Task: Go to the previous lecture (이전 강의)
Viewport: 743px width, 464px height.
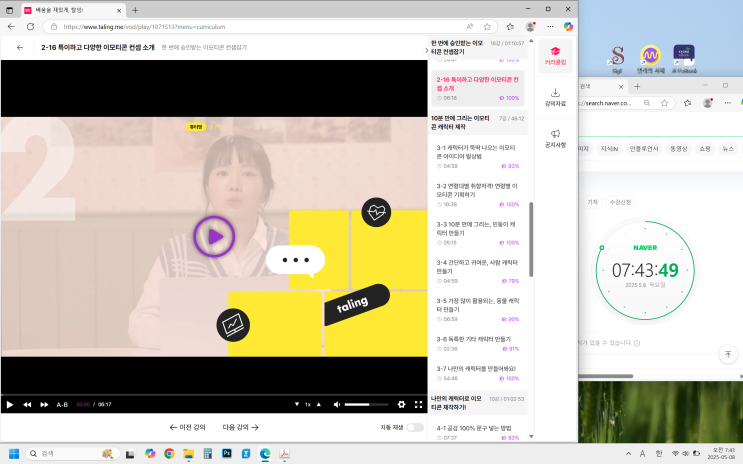Action: [x=187, y=427]
